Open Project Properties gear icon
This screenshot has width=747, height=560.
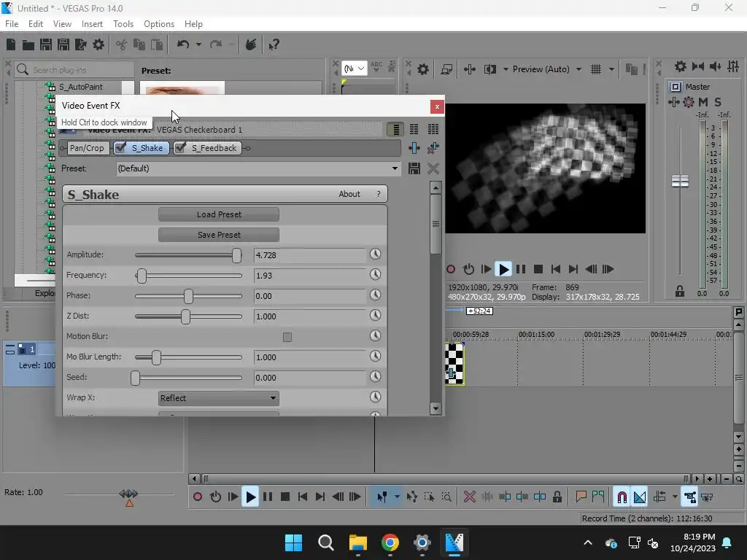[98, 44]
